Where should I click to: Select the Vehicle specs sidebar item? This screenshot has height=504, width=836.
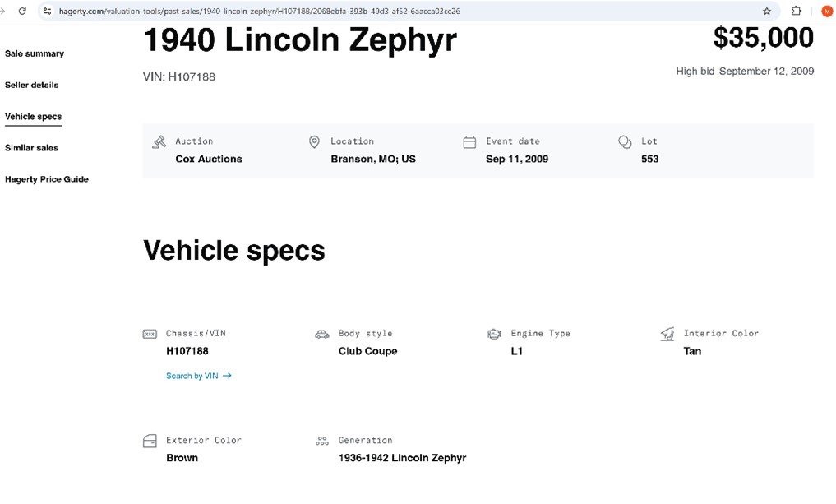click(x=33, y=117)
